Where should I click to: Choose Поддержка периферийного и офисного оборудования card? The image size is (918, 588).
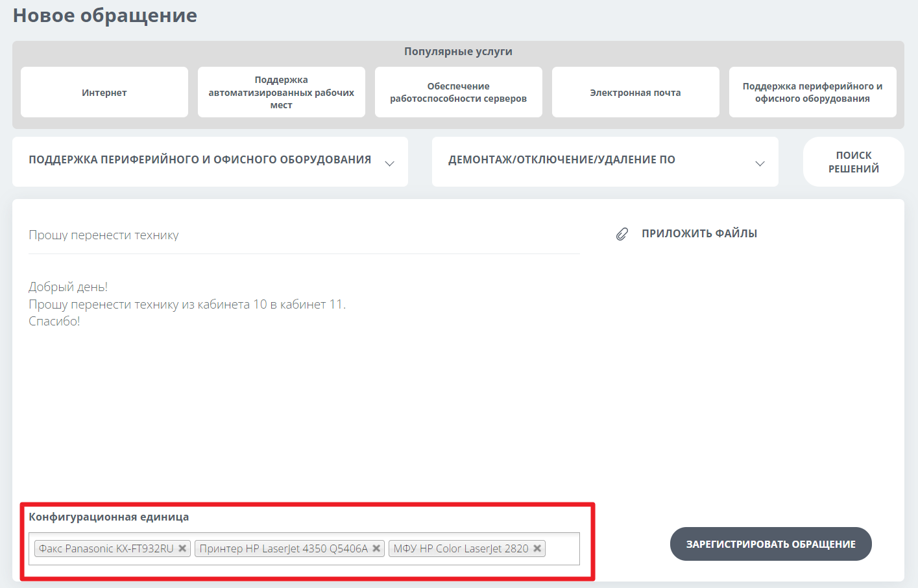pyautogui.click(x=813, y=92)
